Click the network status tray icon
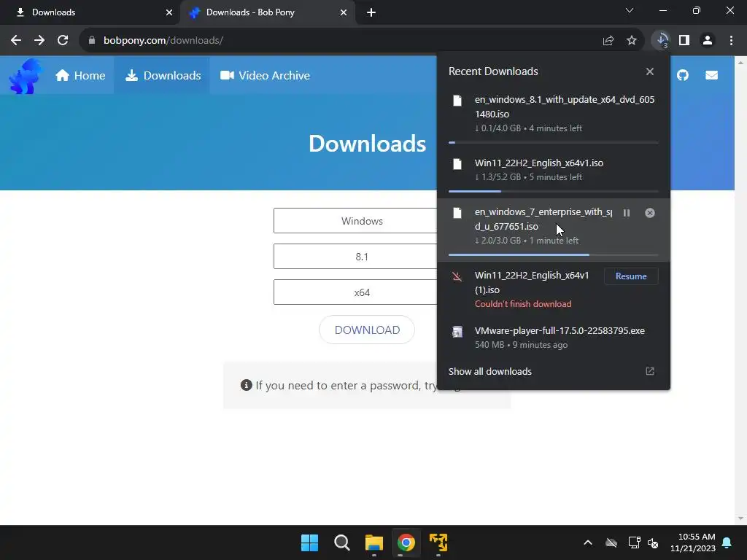Image resolution: width=747 pixels, height=560 pixels. point(634,542)
